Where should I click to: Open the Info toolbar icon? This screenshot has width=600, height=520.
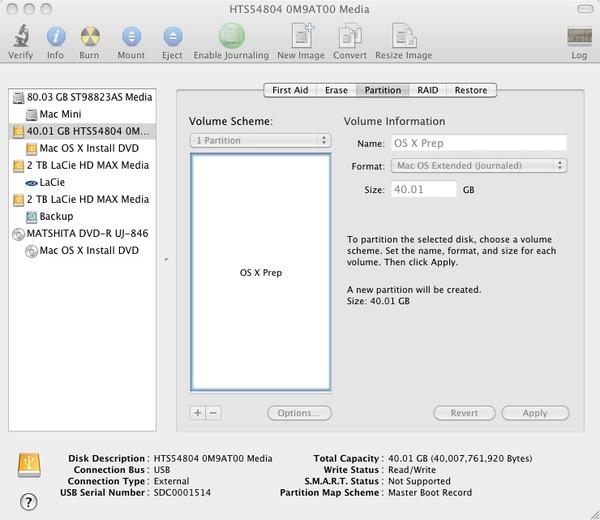(56, 36)
